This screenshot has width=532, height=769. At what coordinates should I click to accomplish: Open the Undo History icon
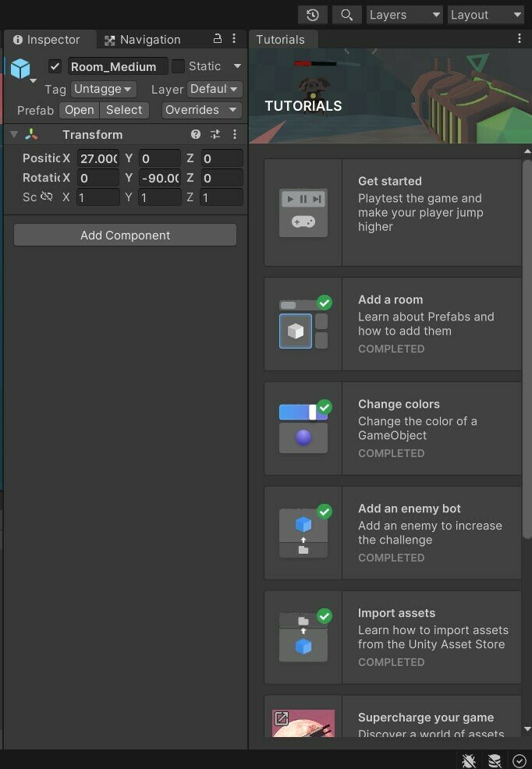pos(312,15)
